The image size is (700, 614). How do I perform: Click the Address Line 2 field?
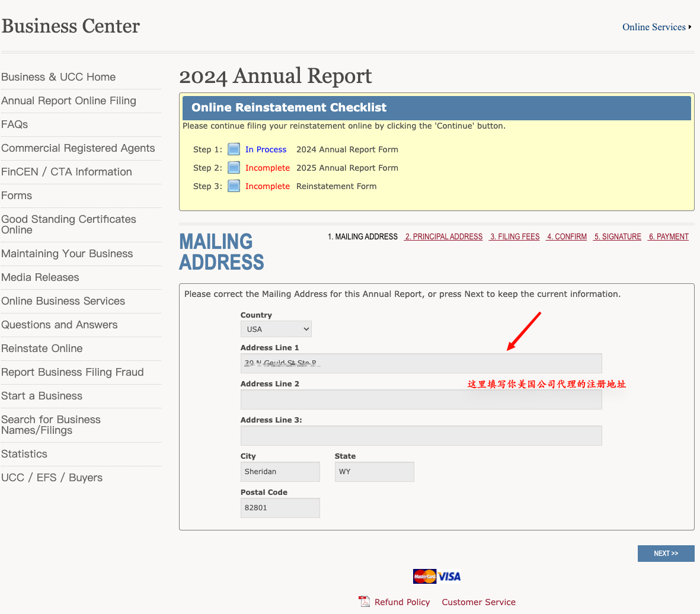(x=421, y=399)
